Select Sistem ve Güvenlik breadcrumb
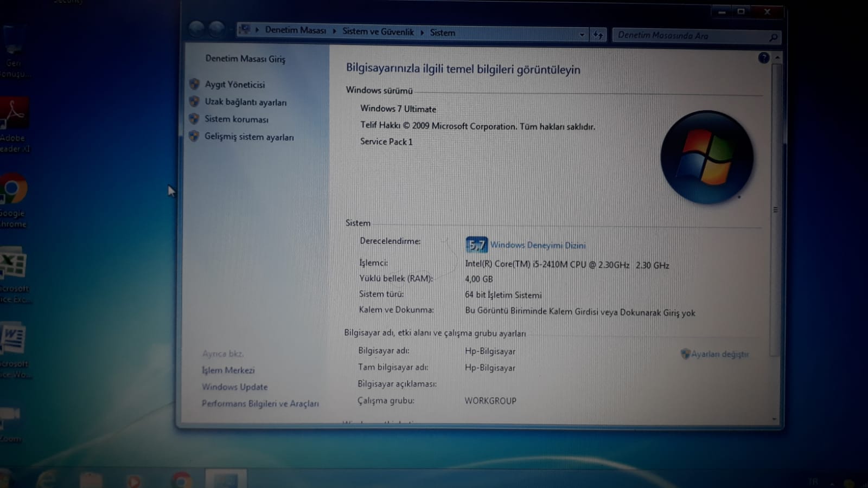The image size is (868, 488). [378, 31]
